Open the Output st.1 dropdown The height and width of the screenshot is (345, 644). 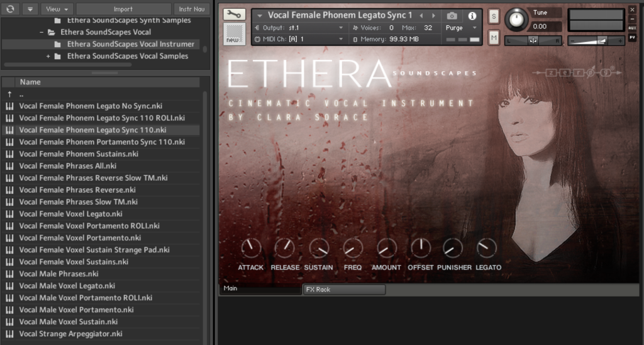pyautogui.click(x=299, y=28)
